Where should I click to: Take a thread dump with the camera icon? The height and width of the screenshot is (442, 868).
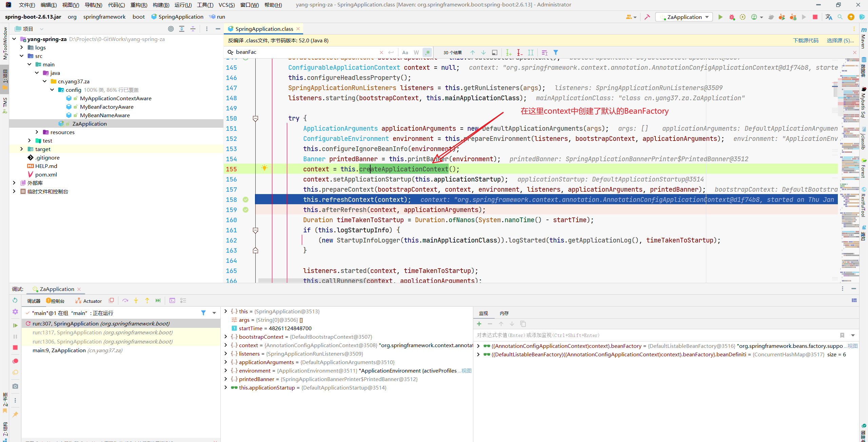click(x=15, y=386)
